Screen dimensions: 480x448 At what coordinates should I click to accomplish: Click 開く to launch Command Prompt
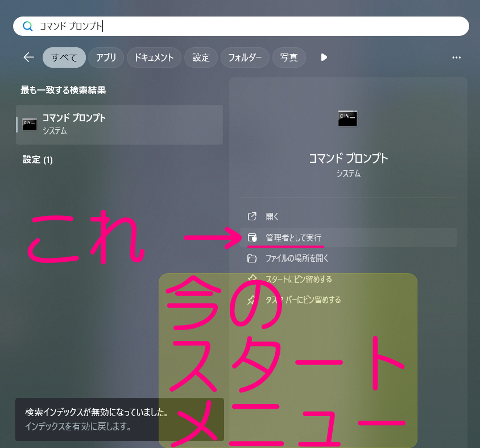pyautogui.click(x=349, y=217)
